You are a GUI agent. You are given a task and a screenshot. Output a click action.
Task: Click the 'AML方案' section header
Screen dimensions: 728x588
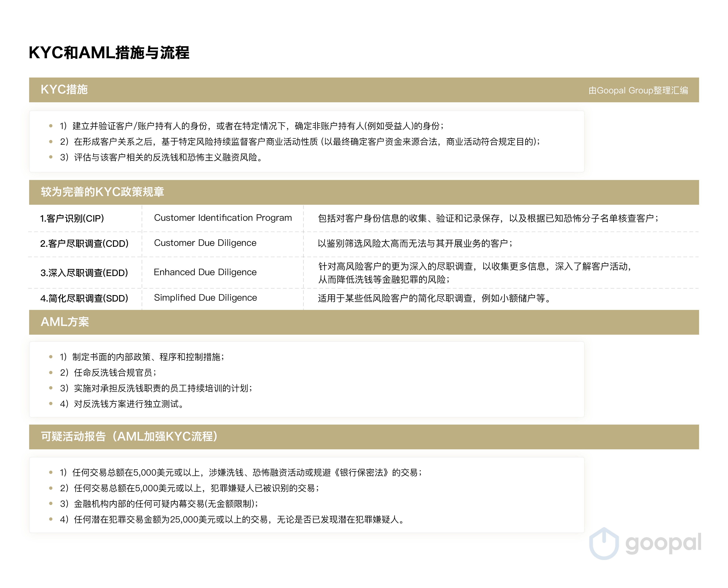click(x=364, y=322)
